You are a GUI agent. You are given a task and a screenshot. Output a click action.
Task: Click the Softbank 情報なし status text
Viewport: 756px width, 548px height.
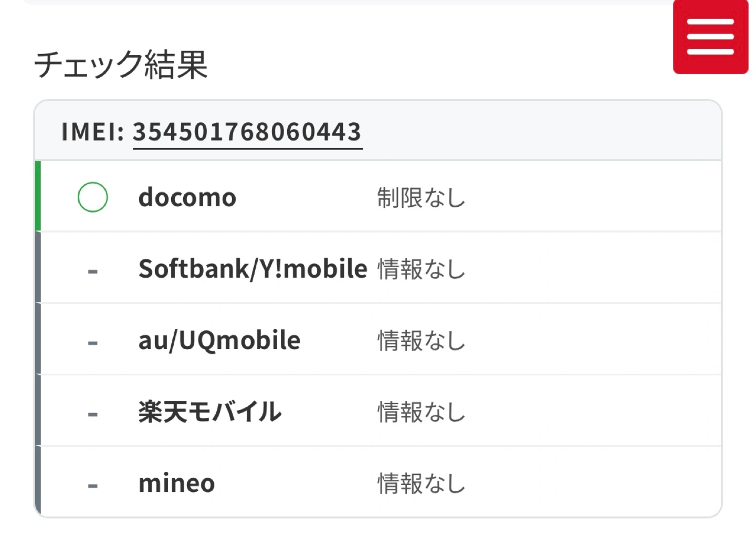pos(421,269)
